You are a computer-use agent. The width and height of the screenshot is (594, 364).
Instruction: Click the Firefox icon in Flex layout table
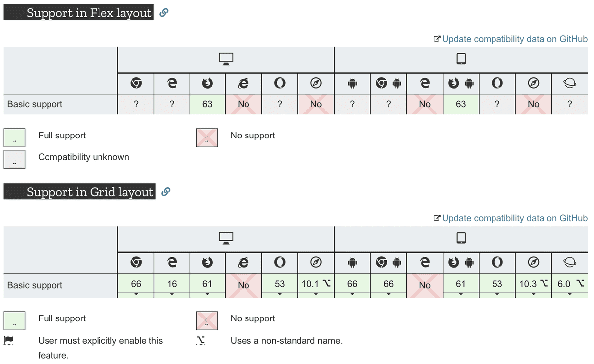point(207,84)
